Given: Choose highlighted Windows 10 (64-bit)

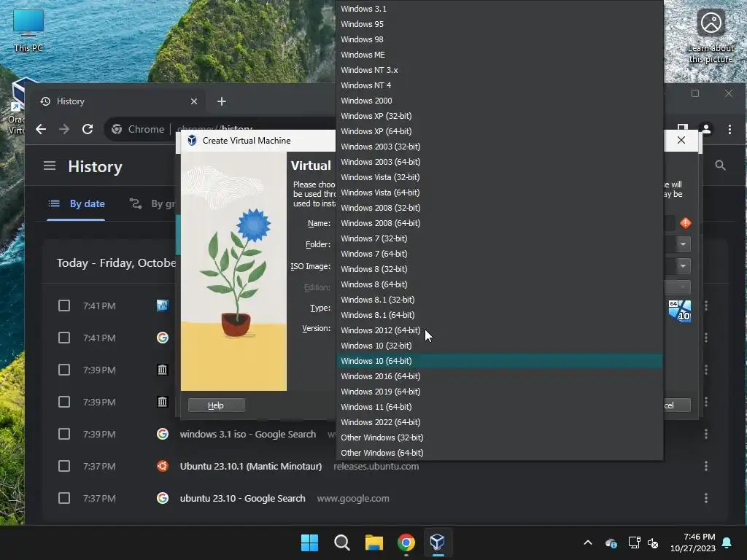Looking at the screenshot, I should pyautogui.click(x=499, y=361).
